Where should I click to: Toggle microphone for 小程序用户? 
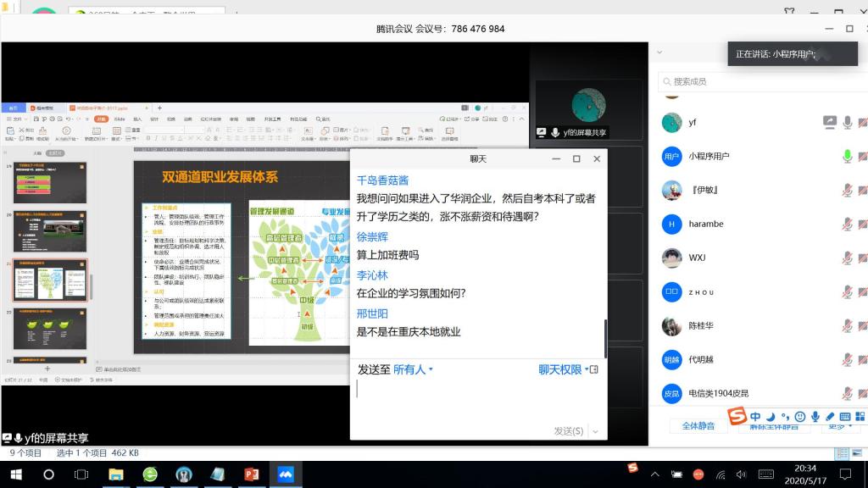click(x=847, y=156)
